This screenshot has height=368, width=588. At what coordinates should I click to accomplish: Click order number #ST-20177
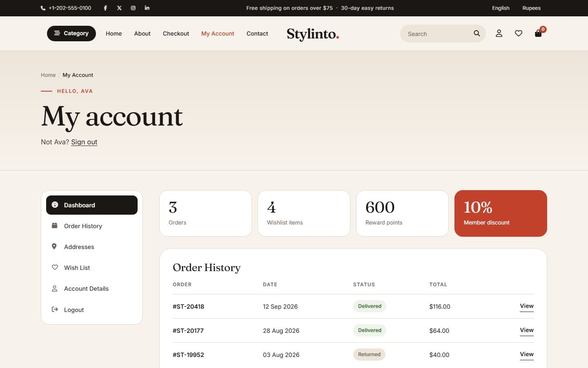point(188,331)
